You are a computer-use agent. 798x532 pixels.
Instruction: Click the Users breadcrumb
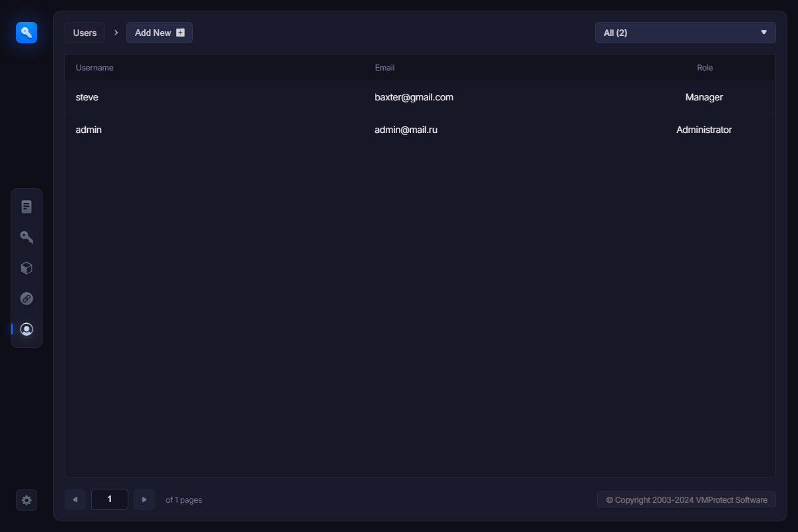(84, 33)
